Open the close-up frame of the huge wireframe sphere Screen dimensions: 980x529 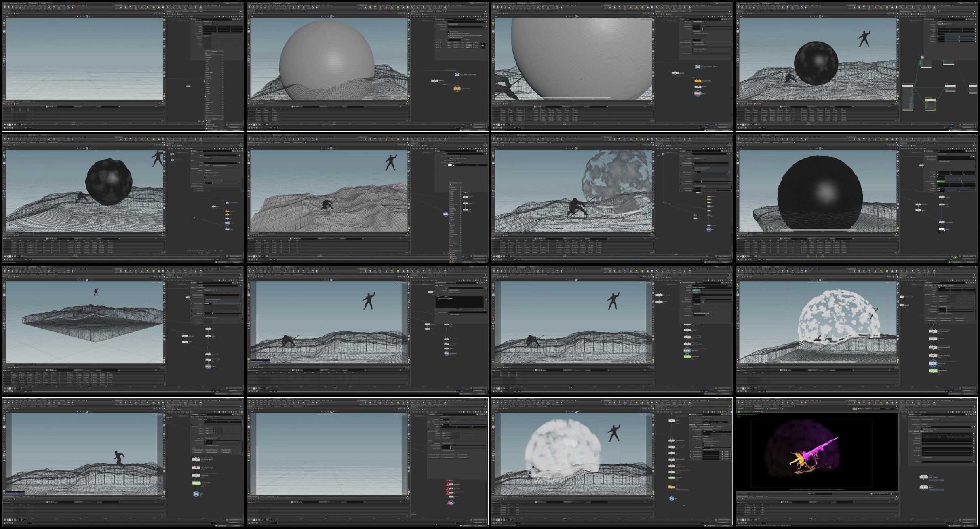pos(612,67)
